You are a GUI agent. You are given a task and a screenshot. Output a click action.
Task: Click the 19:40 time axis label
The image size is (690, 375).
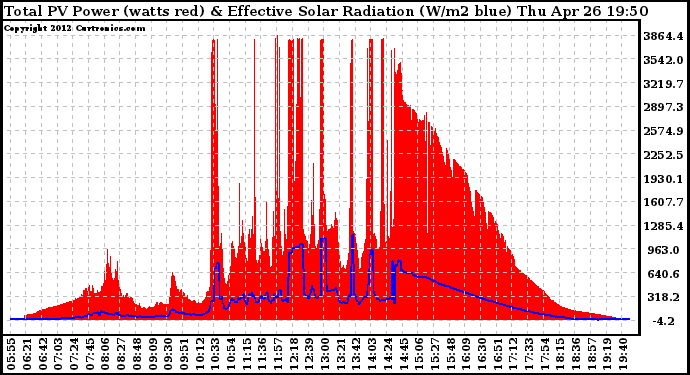point(623,354)
